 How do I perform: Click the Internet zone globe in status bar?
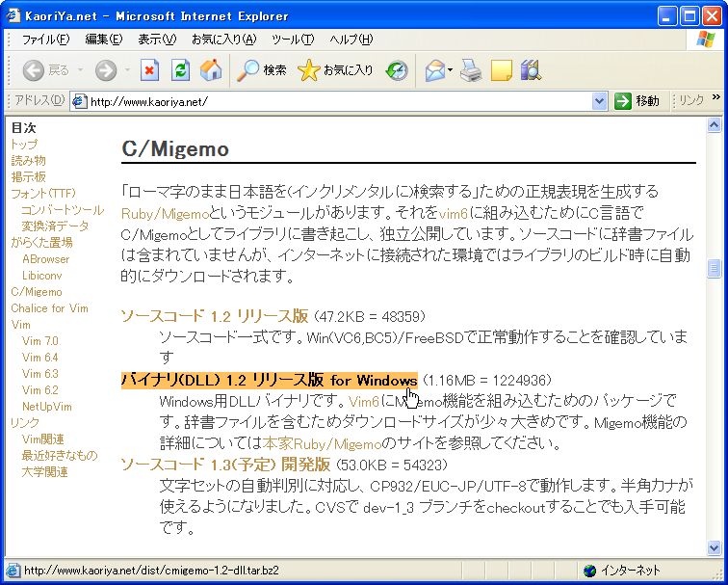click(589, 571)
